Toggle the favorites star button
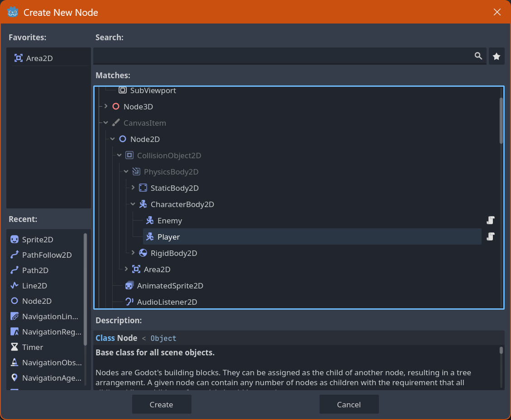The height and width of the screenshot is (420, 511). [497, 56]
